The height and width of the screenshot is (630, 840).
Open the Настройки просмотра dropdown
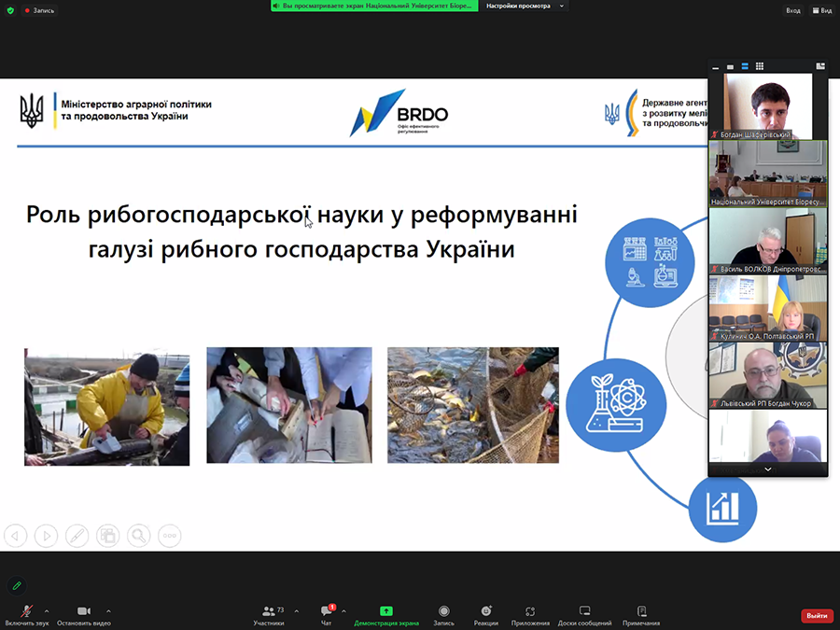click(525, 6)
